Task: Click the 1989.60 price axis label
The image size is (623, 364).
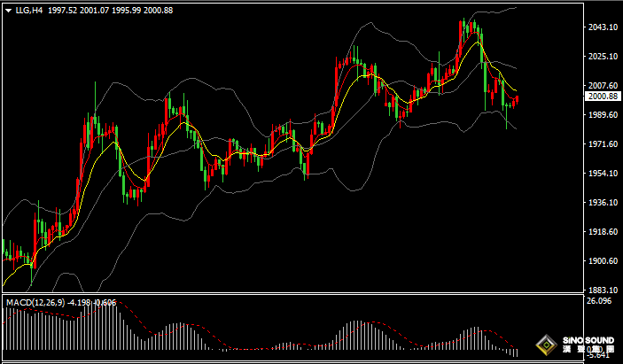Action: pyautogui.click(x=603, y=115)
